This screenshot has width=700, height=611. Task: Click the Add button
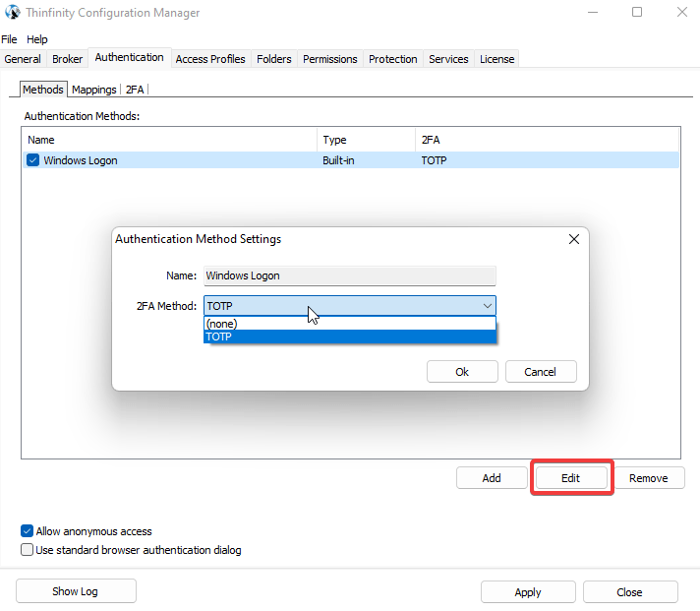pos(492,478)
